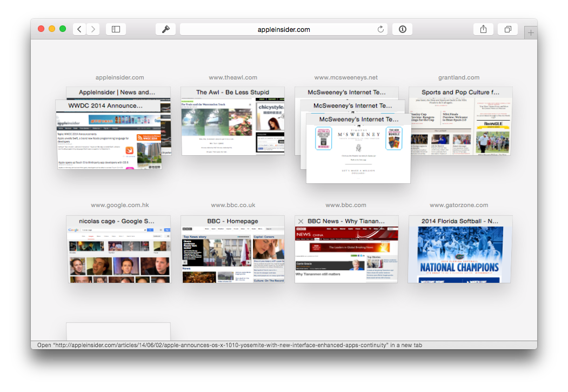Open the key (password) extension button
568x392 pixels.
(165, 29)
